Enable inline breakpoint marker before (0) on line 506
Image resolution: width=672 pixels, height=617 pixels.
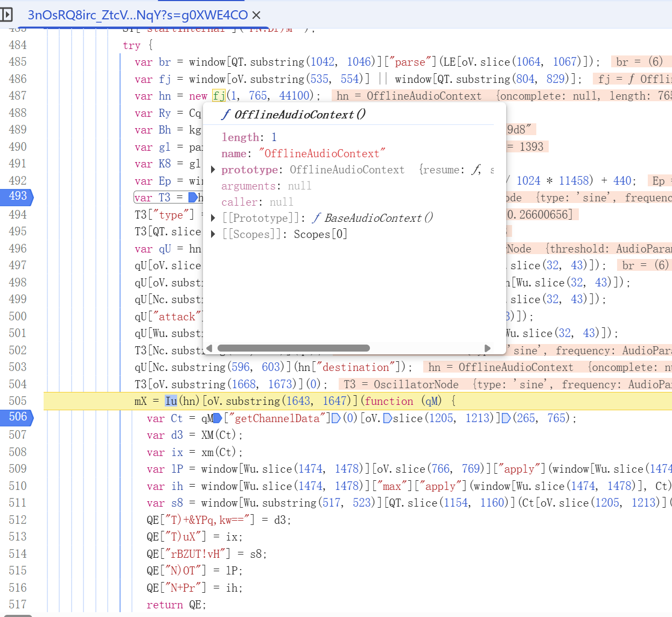[336, 418]
